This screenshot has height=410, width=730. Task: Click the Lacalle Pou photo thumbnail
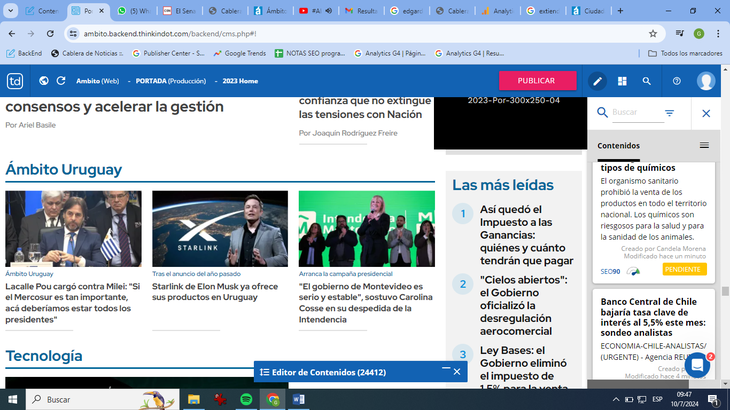click(x=74, y=229)
